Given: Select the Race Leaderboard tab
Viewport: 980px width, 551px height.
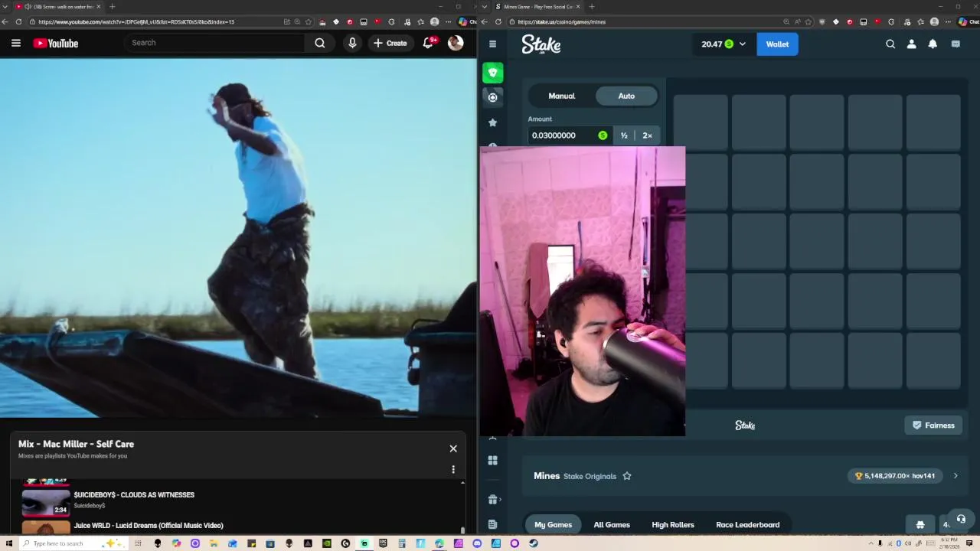Looking at the screenshot, I should point(748,525).
